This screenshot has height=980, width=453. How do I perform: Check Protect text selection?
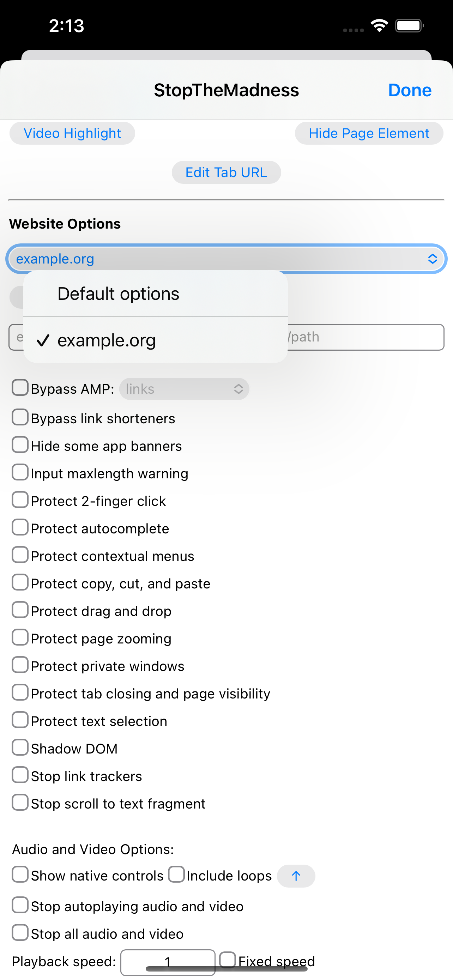(20, 720)
